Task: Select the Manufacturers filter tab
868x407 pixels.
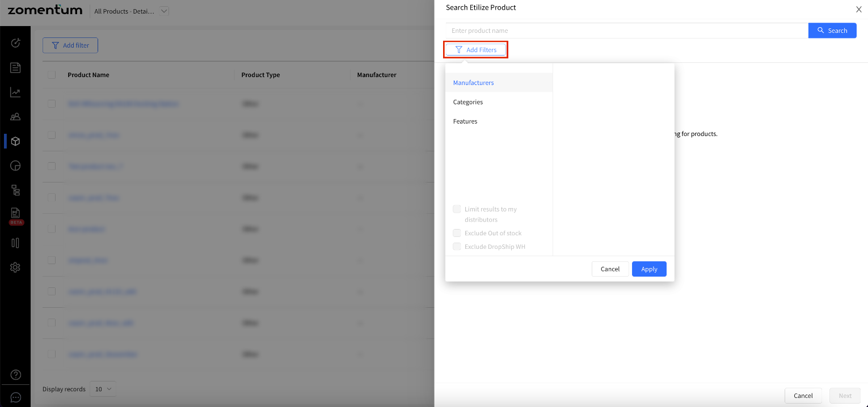Action: [x=499, y=83]
